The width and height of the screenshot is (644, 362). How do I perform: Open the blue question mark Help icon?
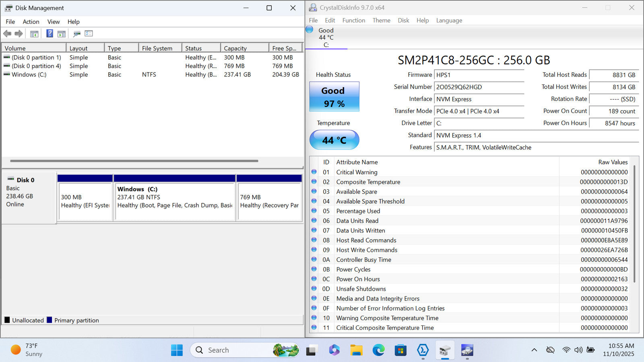point(50,34)
